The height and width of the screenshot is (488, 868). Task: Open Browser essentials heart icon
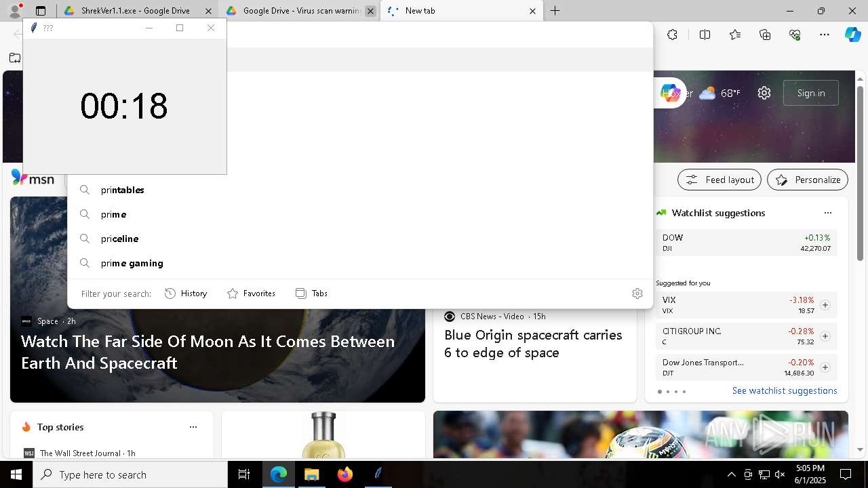tap(795, 35)
